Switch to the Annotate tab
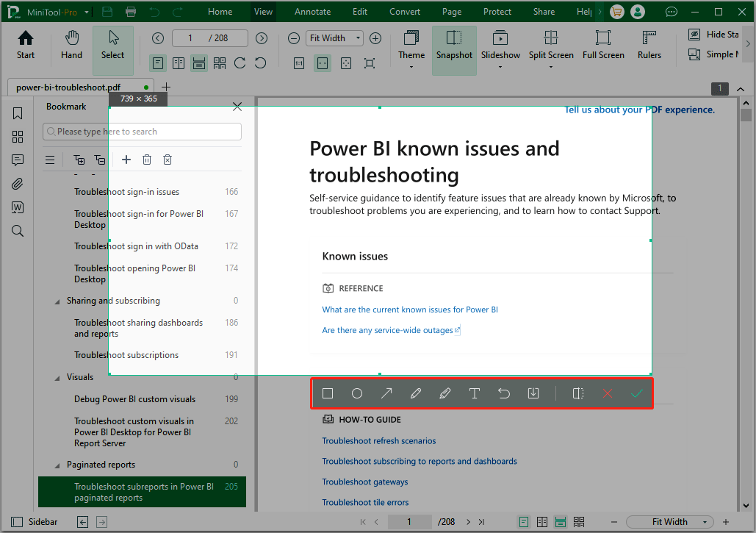Image resolution: width=756 pixels, height=533 pixels. [x=312, y=12]
